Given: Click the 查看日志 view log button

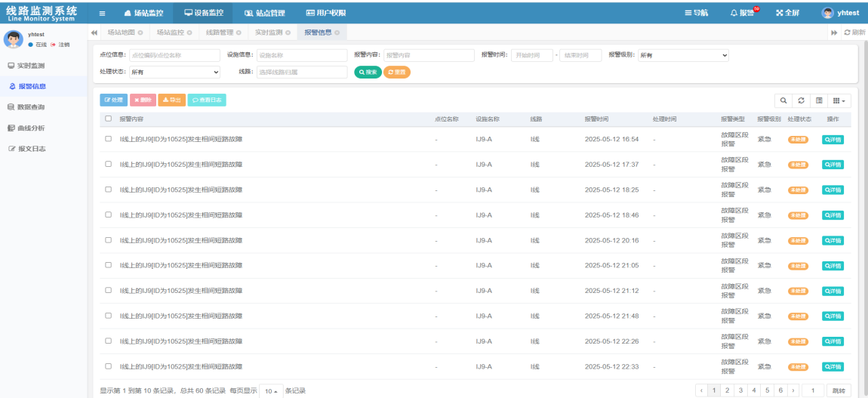Looking at the screenshot, I should 207,100.
